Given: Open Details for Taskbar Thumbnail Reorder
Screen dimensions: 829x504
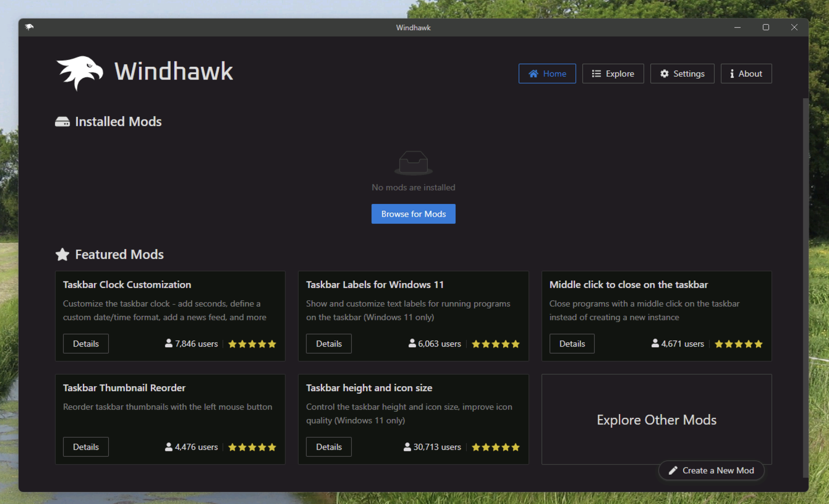Looking at the screenshot, I should point(86,447).
